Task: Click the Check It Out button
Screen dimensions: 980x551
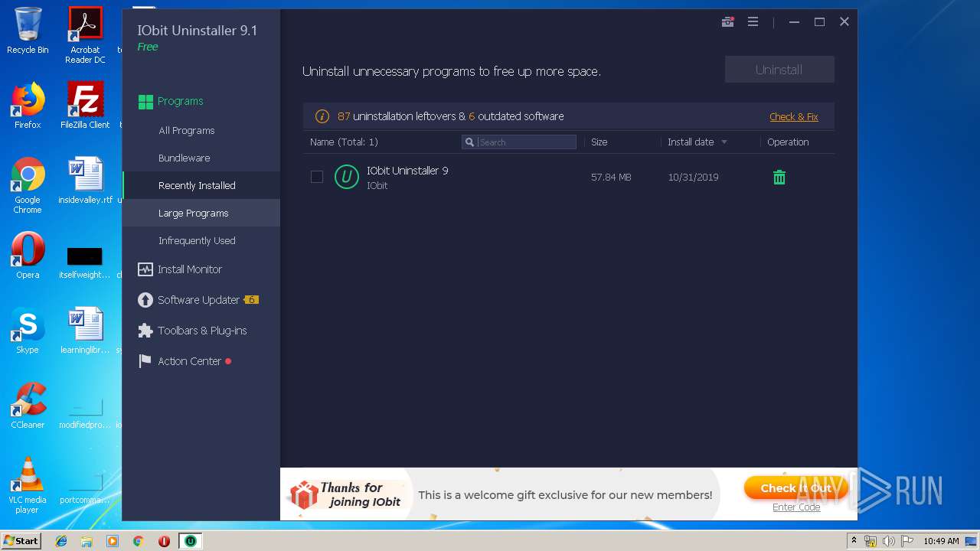Action: [x=796, y=488]
